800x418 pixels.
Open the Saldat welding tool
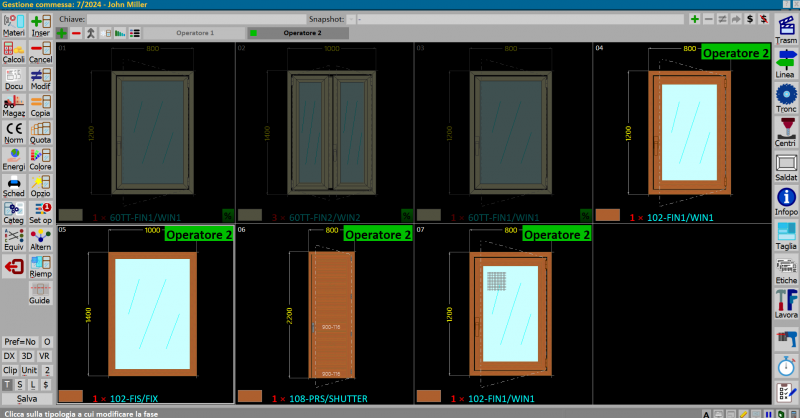coord(786,166)
